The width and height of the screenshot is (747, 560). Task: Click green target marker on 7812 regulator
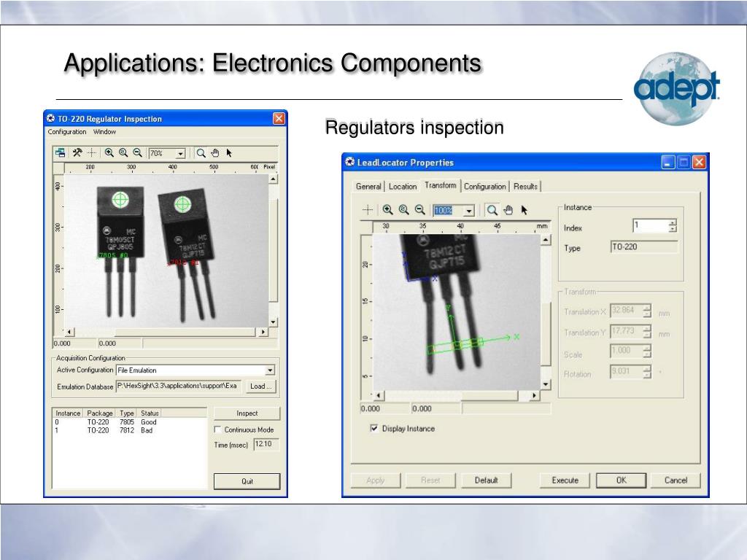[x=182, y=204]
